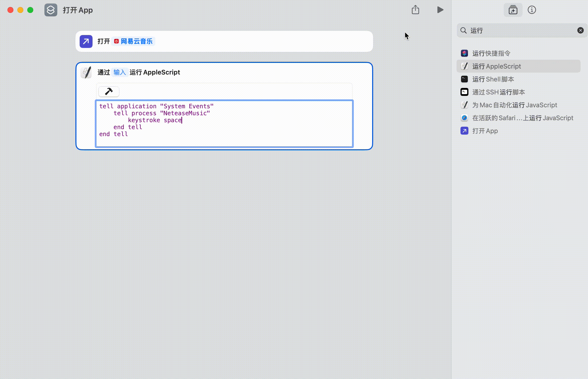The width and height of the screenshot is (588, 379).
Task: Click the 打开 App shortcut title
Action: (x=78, y=10)
